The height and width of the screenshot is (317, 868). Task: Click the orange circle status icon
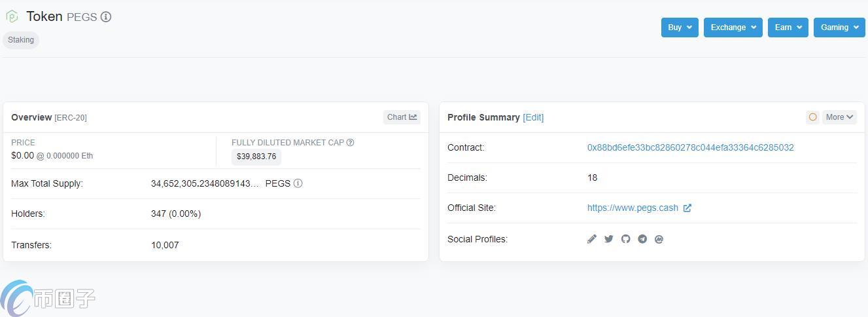click(x=812, y=117)
